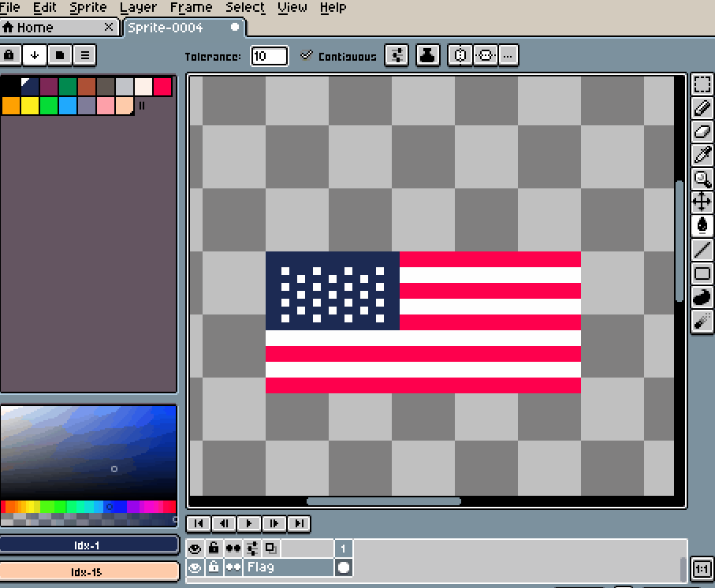Select the Rectangle shape tool
This screenshot has height=588, width=715.
(702, 273)
